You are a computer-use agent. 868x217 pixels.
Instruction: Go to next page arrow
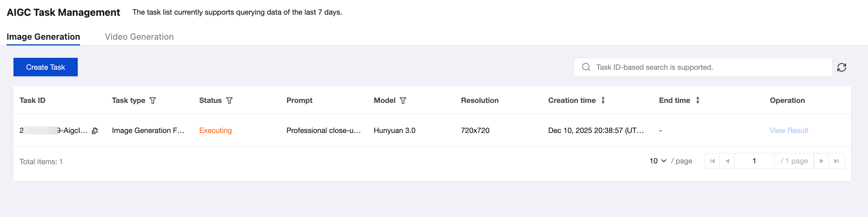821,161
